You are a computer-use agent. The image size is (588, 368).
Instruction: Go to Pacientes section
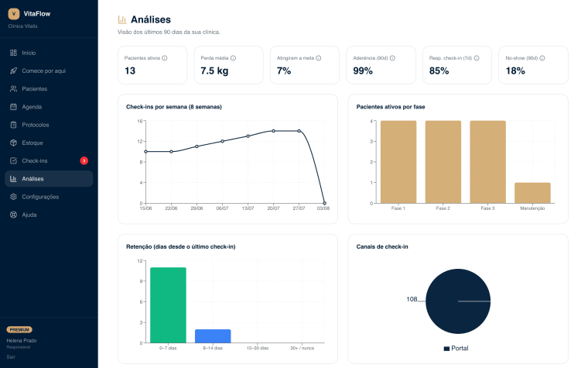click(49, 89)
